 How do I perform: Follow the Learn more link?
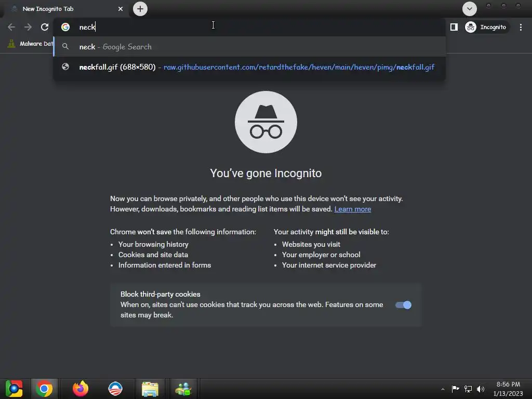point(353,209)
